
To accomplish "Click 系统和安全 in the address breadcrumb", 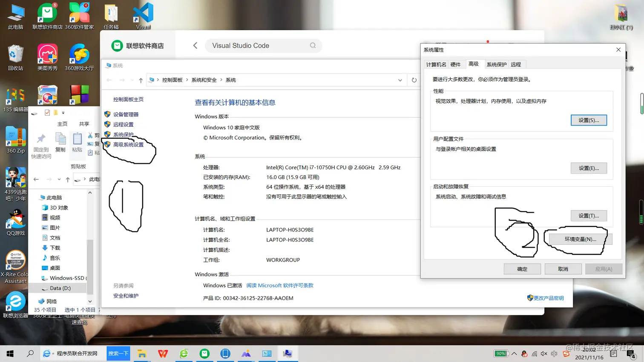I will tap(204, 80).
